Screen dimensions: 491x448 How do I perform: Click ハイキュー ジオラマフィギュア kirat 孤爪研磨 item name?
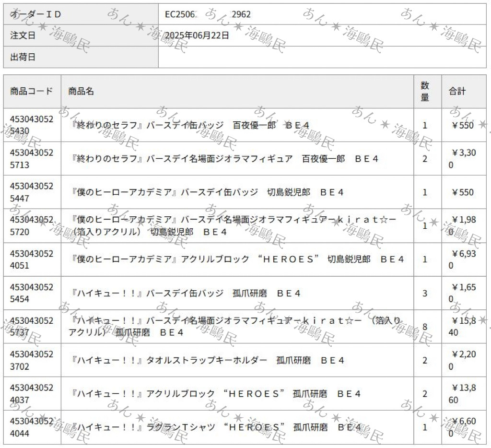click(234, 327)
